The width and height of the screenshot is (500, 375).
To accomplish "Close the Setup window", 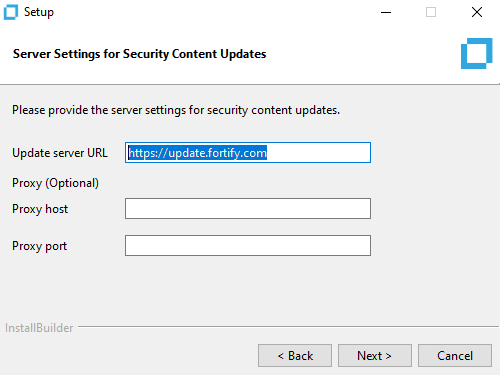I will pyautogui.click(x=477, y=12).
